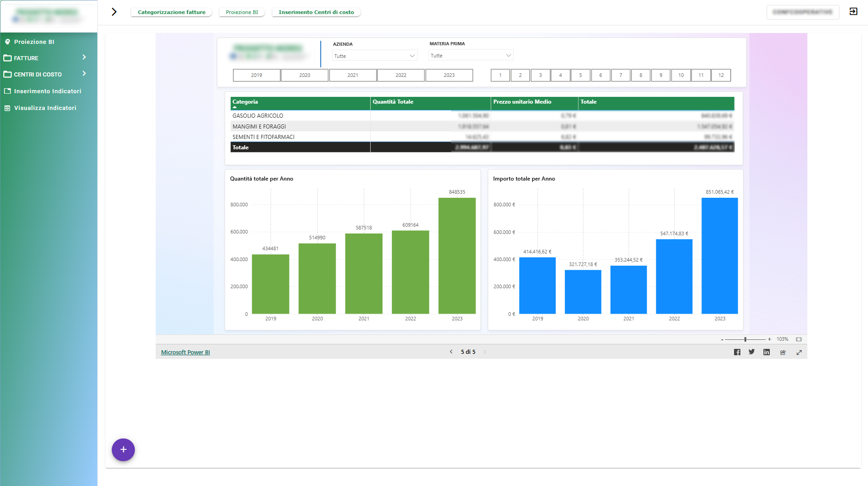Click fit-to-page icon beside zoom percentage

(x=798, y=339)
